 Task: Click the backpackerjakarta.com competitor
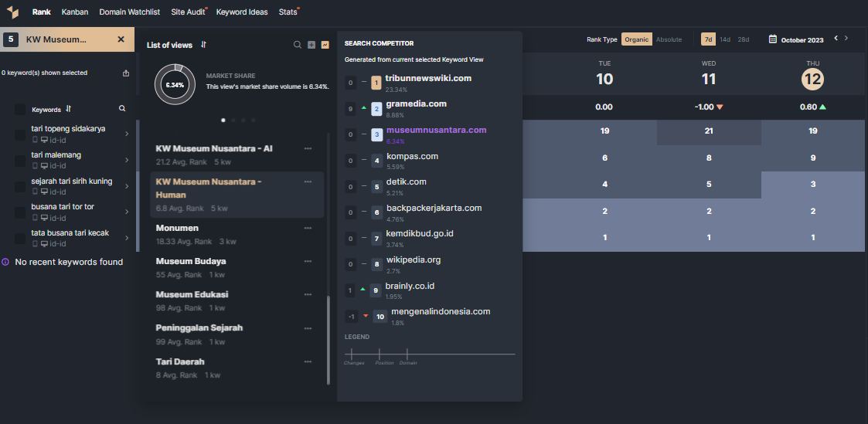pyautogui.click(x=434, y=209)
